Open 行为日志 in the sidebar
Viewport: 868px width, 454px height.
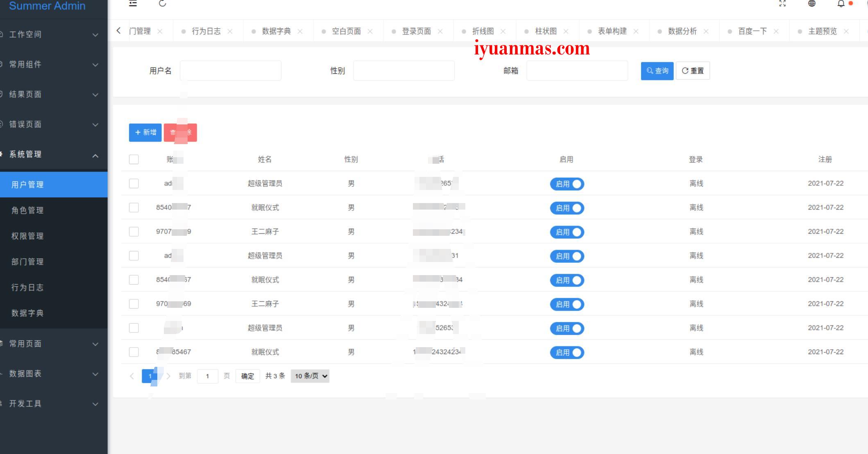coord(54,287)
